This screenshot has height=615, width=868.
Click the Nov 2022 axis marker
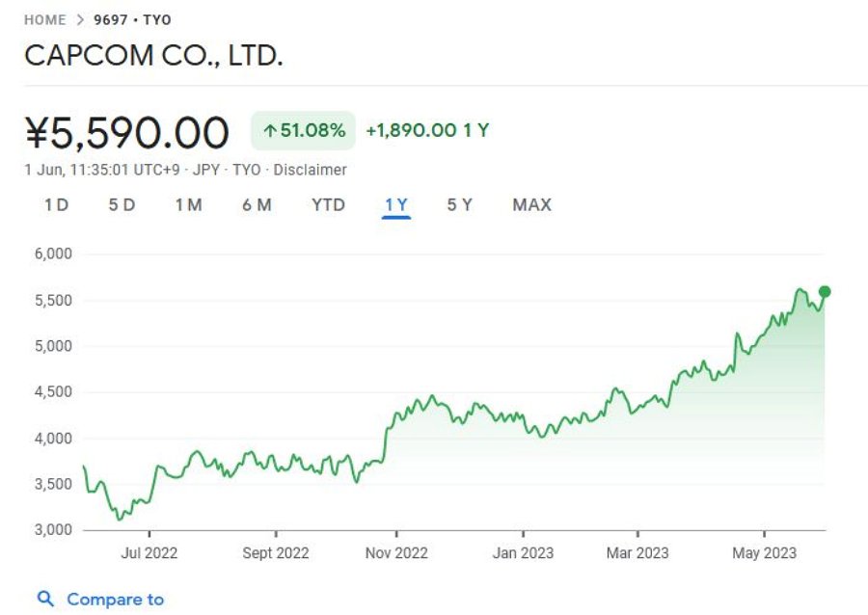(x=396, y=553)
